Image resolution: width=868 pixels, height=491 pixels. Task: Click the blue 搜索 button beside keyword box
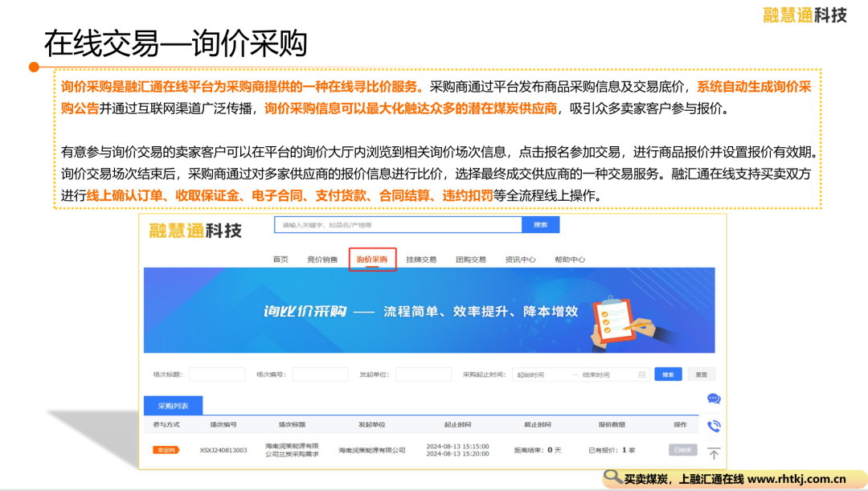point(540,225)
